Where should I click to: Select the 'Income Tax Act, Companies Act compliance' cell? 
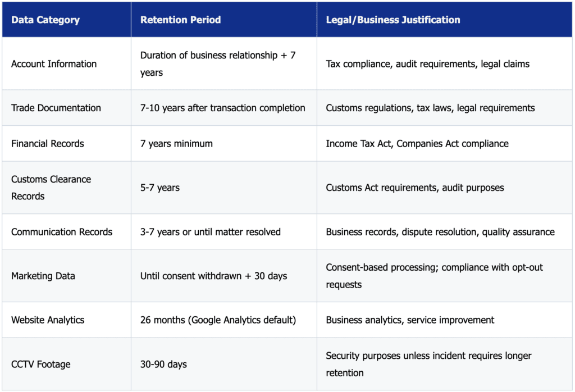pyautogui.click(x=417, y=144)
